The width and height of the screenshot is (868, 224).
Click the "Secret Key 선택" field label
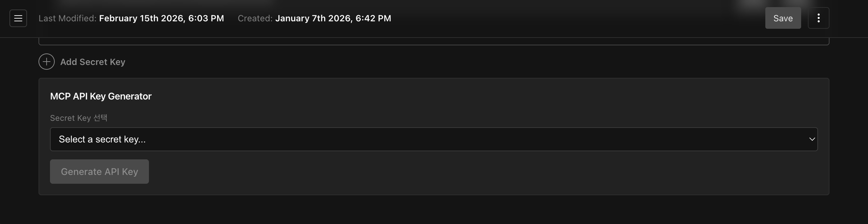[x=79, y=118]
